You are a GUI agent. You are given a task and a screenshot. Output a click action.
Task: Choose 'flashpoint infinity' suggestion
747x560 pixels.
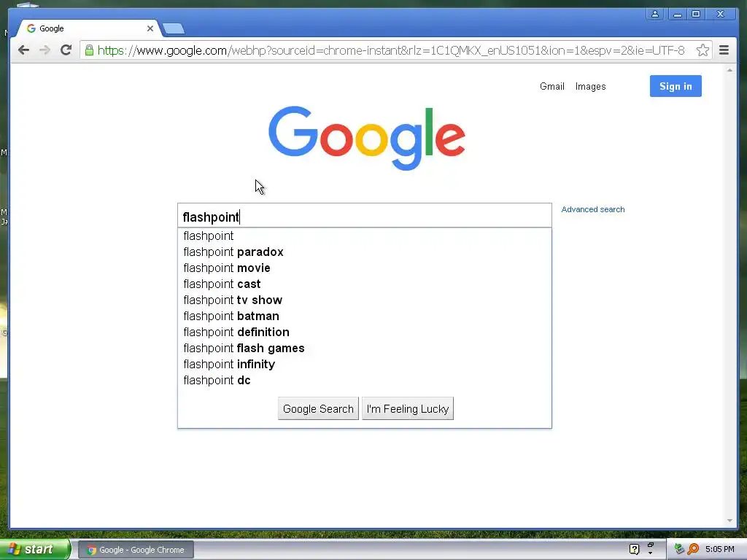(365, 365)
